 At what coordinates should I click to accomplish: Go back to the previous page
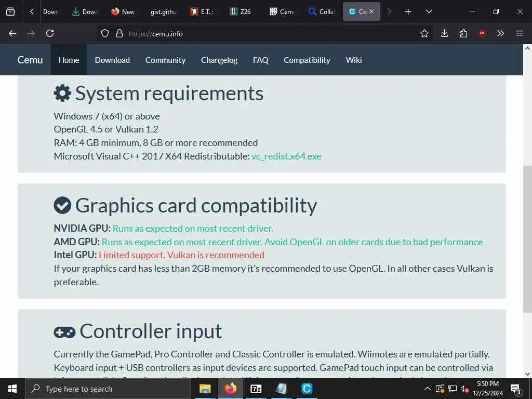tap(12, 33)
